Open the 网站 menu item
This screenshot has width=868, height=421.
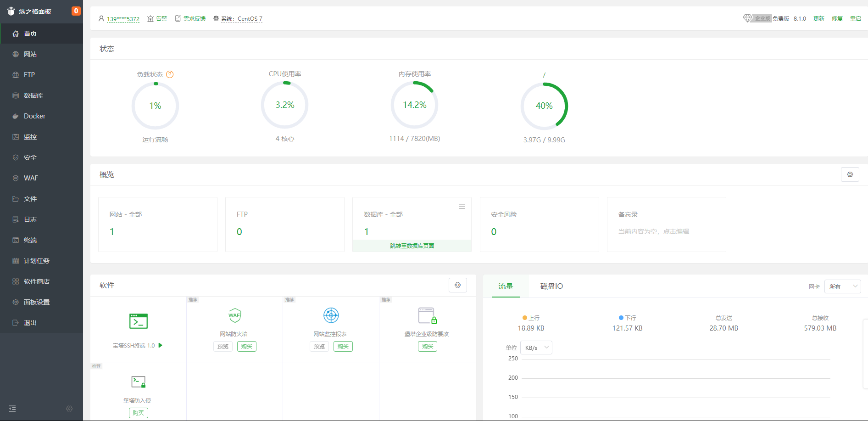(x=41, y=54)
